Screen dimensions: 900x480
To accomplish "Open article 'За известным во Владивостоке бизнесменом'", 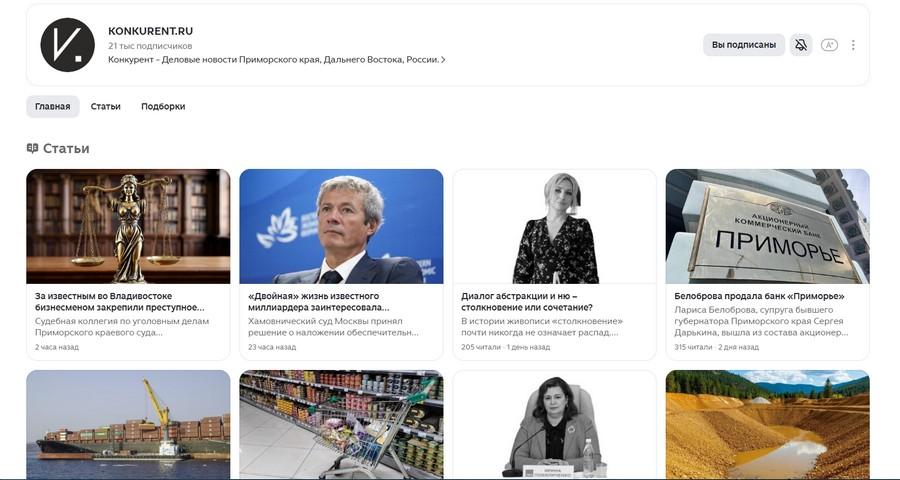I will [x=120, y=302].
